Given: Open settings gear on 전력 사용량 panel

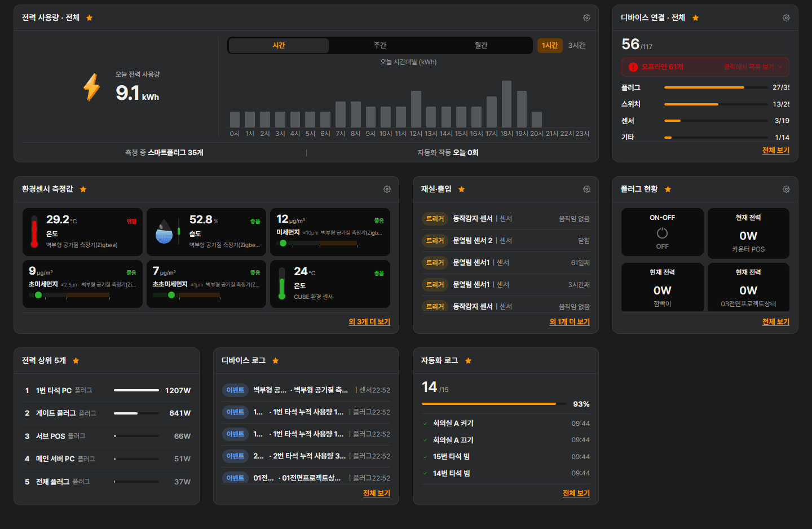Looking at the screenshot, I should pos(586,18).
